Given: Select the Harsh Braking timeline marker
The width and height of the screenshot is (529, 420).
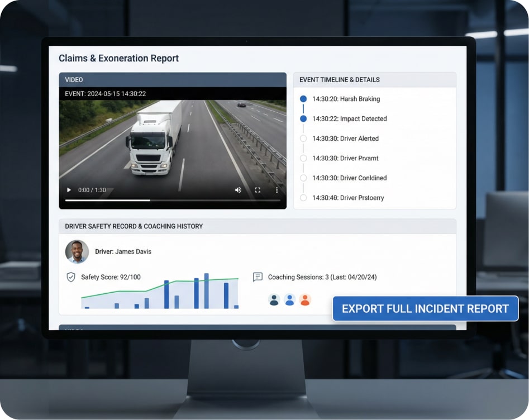Looking at the screenshot, I should [303, 99].
